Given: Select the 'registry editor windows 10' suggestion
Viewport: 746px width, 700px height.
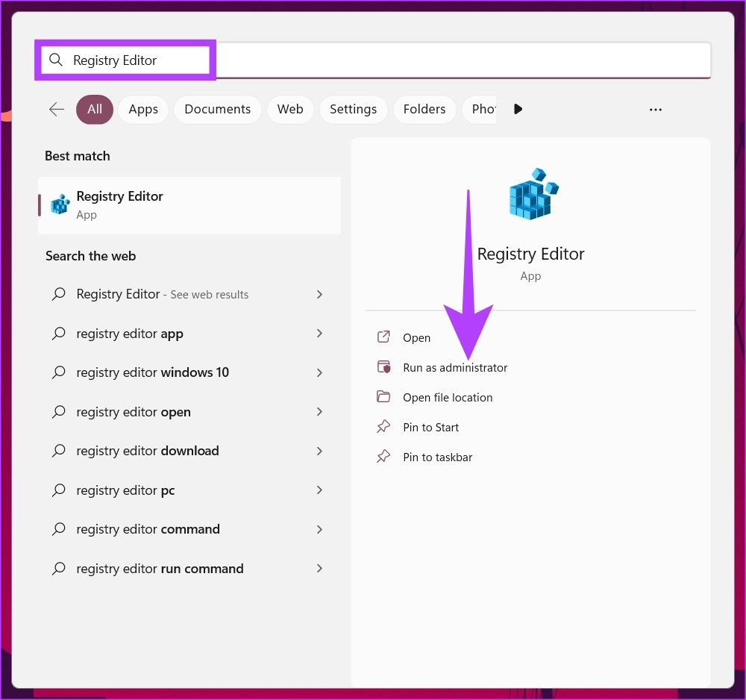Looking at the screenshot, I should point(189,372).
